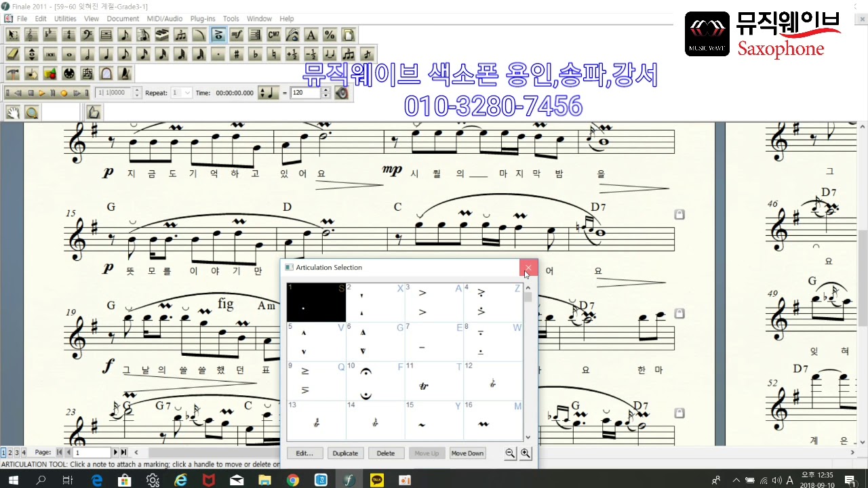Stop playback with the stop button

(31, 93)
